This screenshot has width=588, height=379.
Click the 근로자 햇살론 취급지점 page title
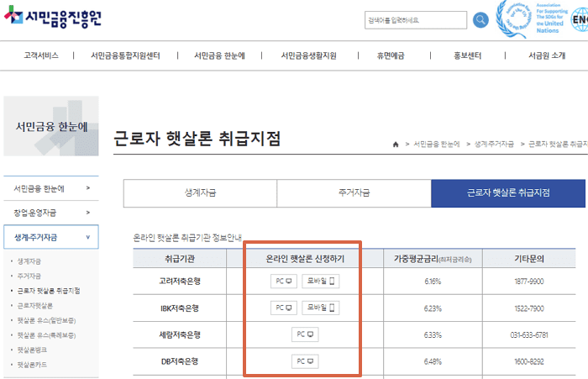click(197, 139)
